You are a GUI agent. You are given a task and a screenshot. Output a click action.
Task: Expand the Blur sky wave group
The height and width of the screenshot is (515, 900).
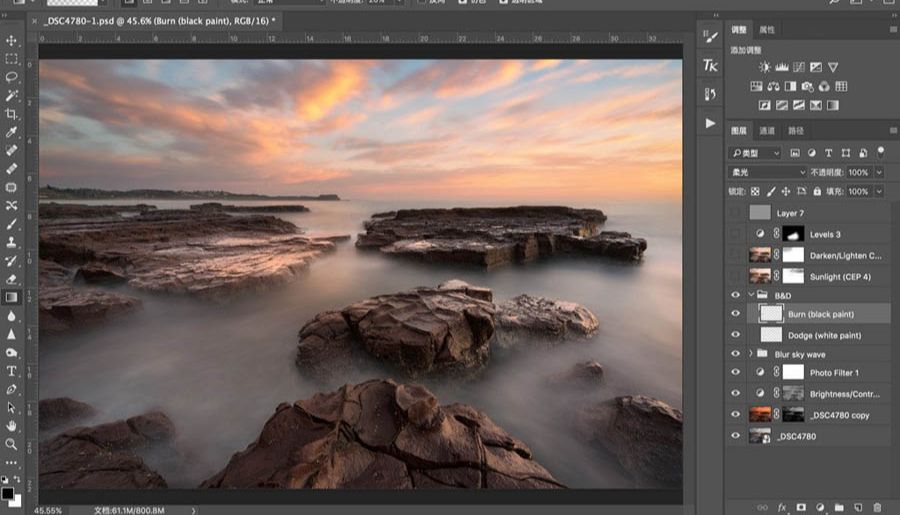click(751, 354)
